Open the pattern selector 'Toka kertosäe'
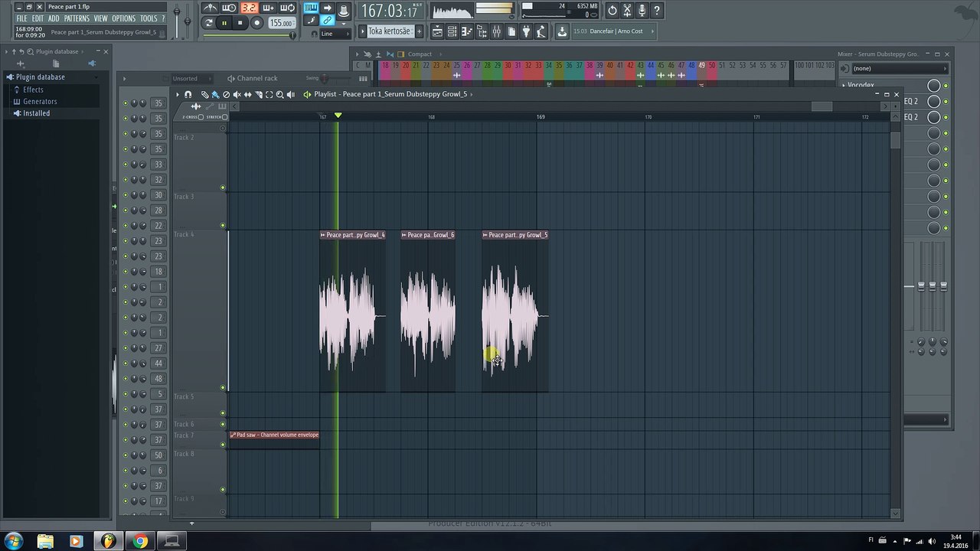This screenshot has height=551, width=980. 390,31
